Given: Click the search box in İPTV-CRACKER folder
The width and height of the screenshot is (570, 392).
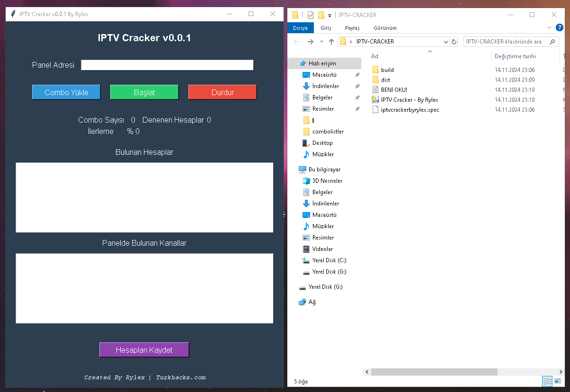Looking at the screenshot, I should click(505, 42).
